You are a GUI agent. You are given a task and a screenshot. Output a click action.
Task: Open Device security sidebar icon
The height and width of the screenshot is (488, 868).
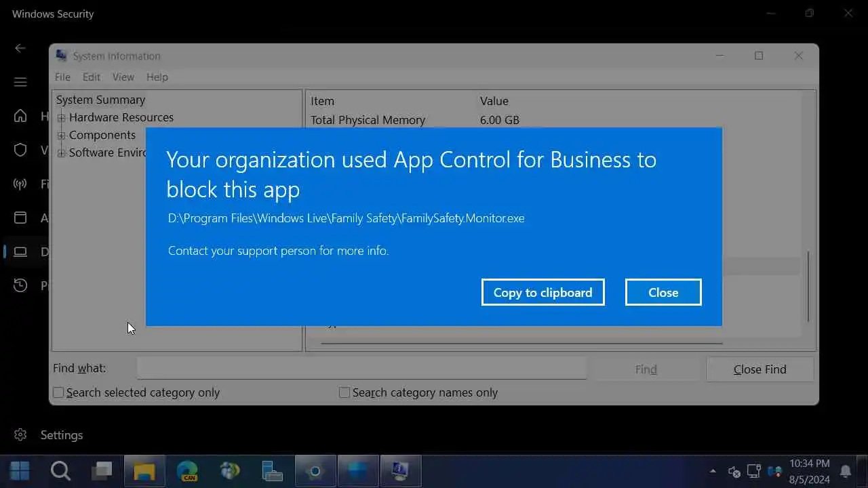[20, 251]
